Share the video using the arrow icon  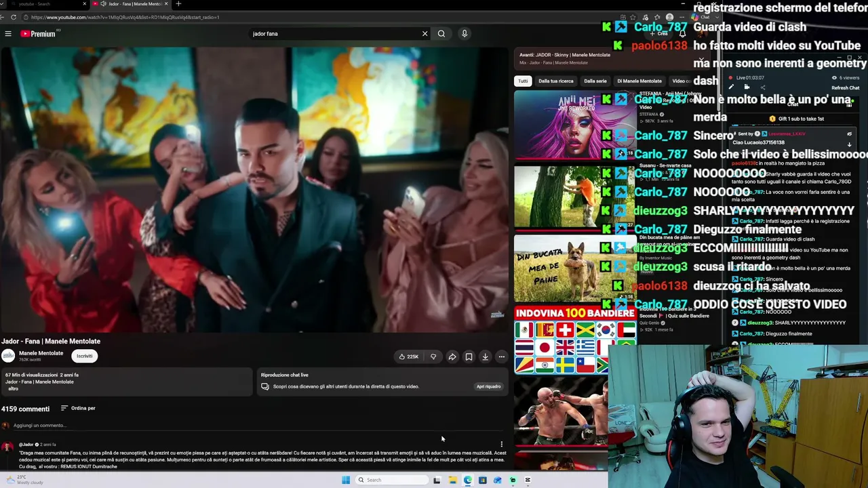click(452, 357)
